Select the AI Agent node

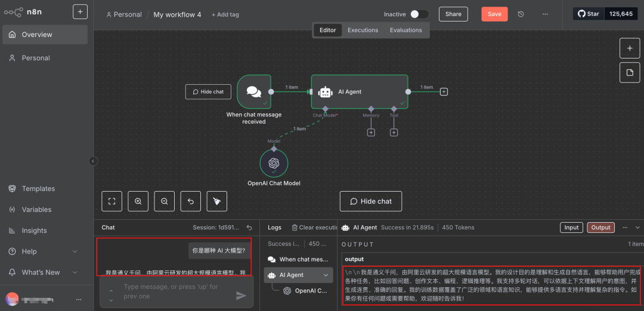click(x=360, y=92)
